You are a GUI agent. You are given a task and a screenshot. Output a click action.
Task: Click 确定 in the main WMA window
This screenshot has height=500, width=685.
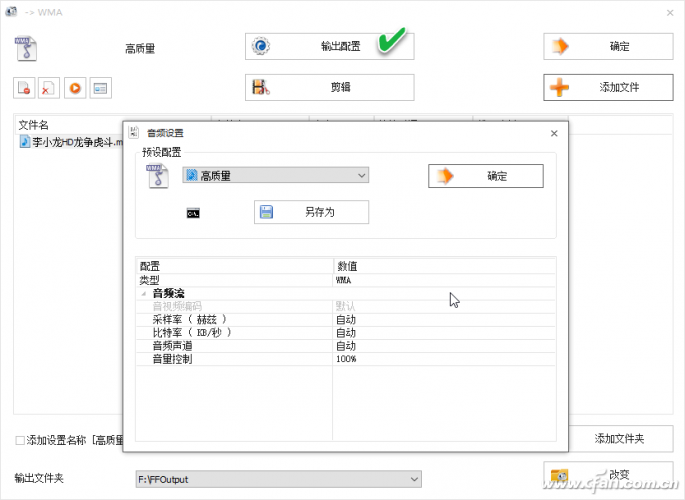(608, 46)
